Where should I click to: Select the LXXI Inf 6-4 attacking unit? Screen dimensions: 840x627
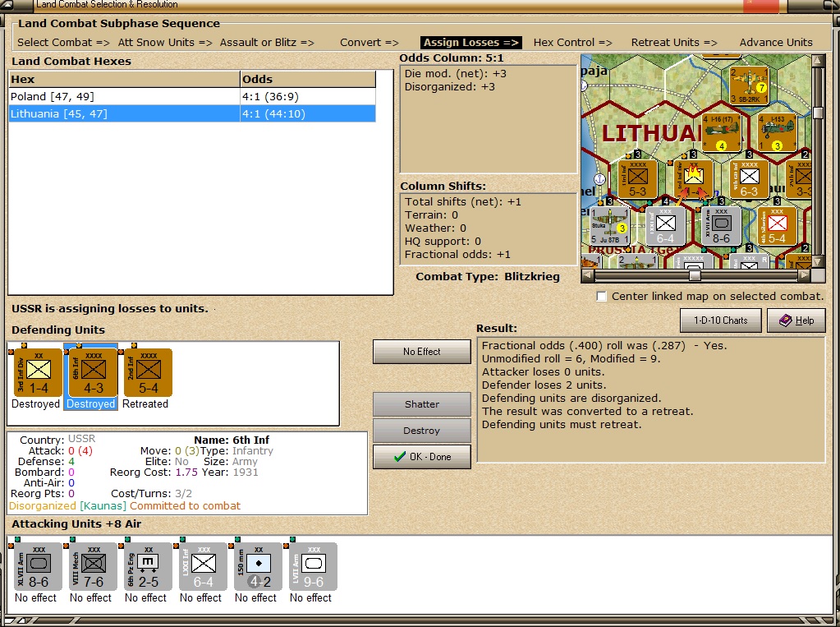coord(204,566)
